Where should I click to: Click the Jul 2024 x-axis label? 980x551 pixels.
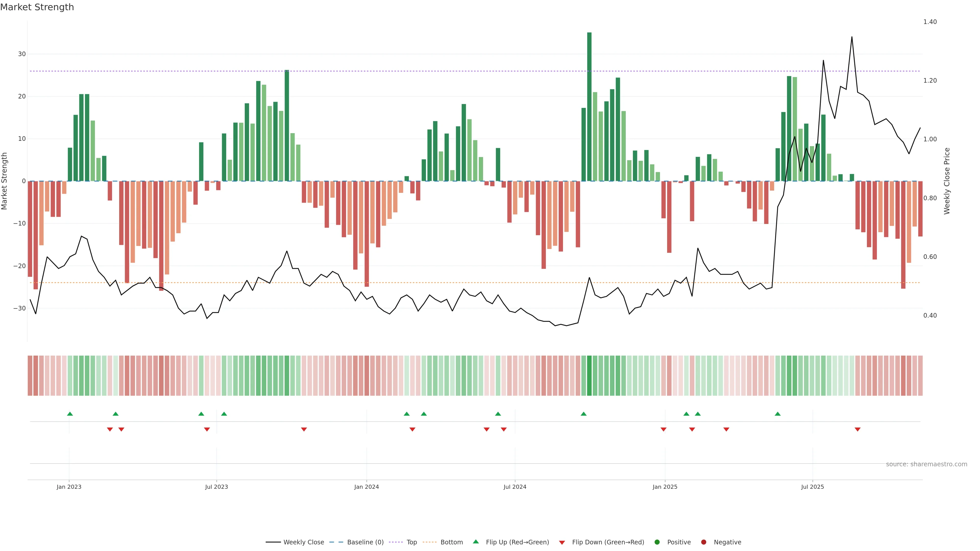[515, 487]
